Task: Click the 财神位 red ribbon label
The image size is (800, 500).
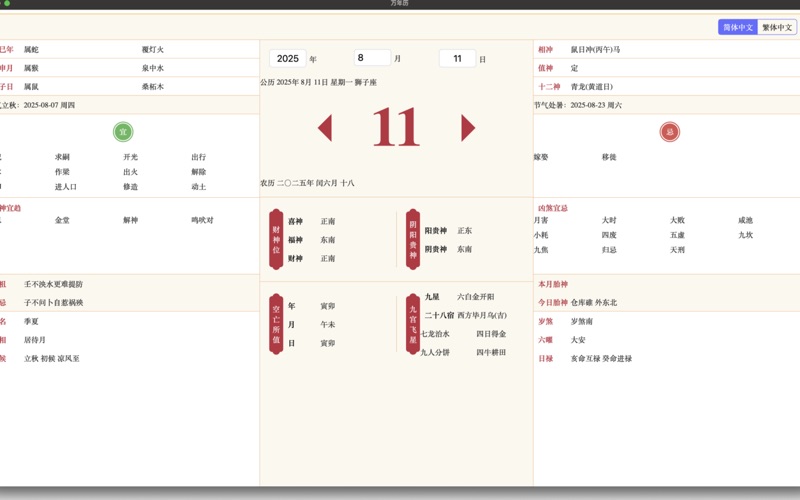Action: [x=276, y=239]
